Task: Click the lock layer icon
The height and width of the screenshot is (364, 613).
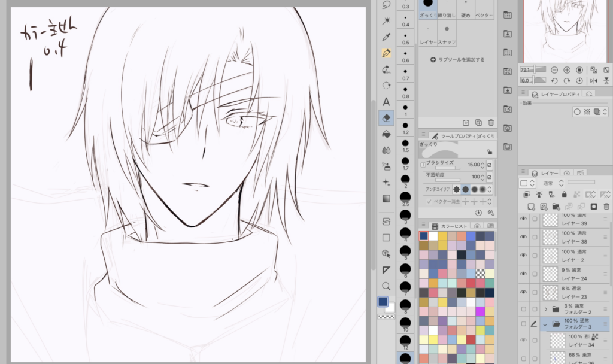Action: [x=564, y=195]
